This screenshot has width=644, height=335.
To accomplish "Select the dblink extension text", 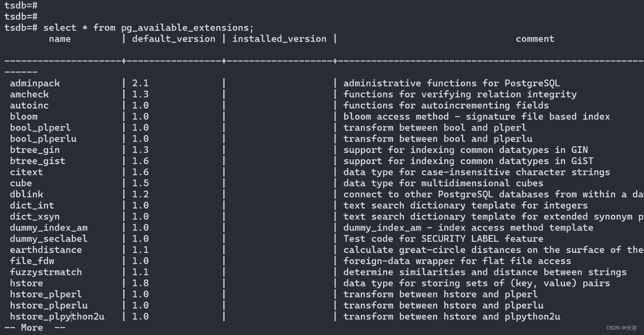I will coord(26,194).
